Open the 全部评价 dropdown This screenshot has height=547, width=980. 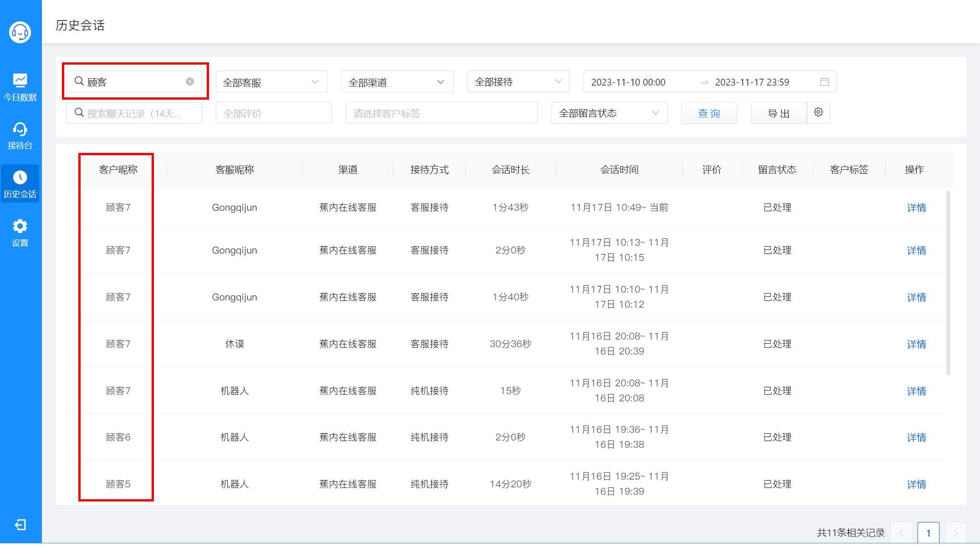pyautogui.click(x=274, y=113)
